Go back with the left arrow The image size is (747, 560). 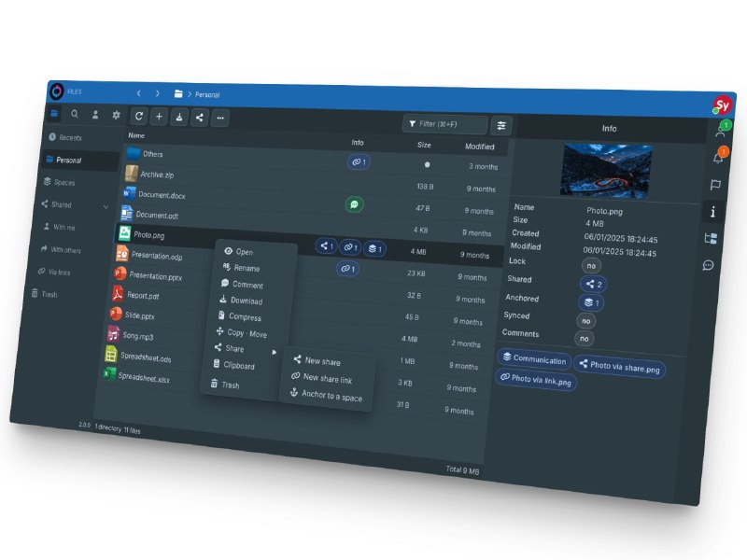138,93
